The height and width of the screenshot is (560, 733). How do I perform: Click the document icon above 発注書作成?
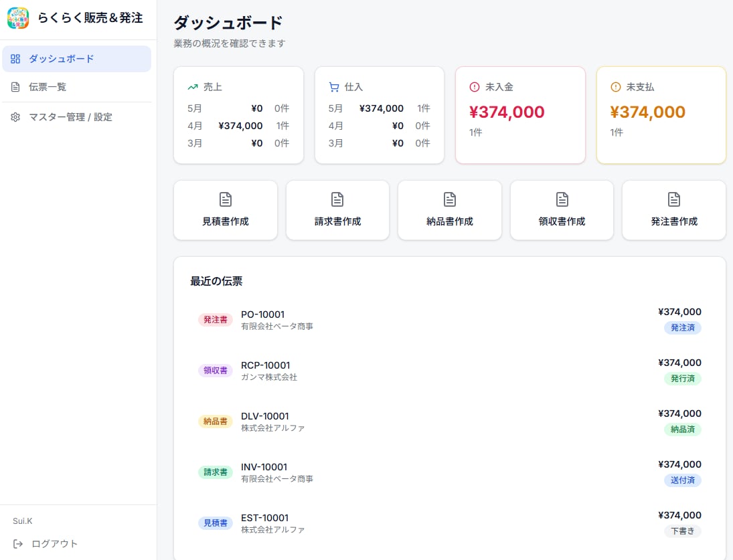tap(674, 199)
